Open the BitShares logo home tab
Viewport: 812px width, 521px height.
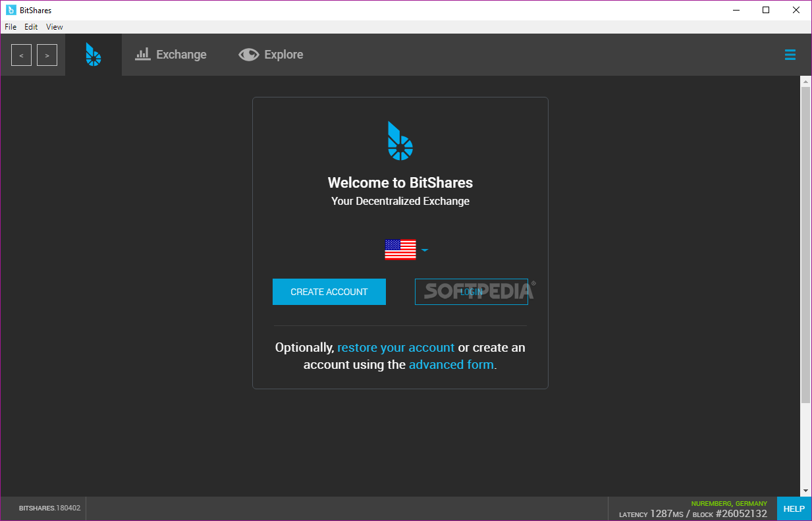click(x=94, y=55)
